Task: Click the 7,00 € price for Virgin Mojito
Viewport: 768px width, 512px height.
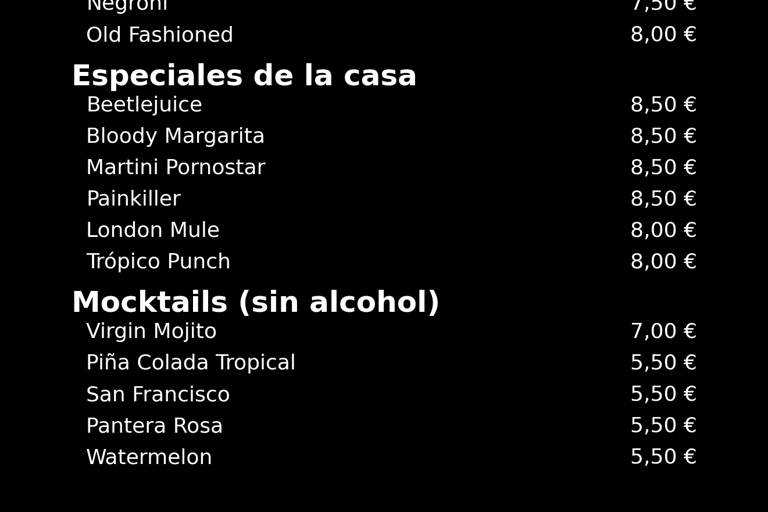Action: [x=663, y=332]
